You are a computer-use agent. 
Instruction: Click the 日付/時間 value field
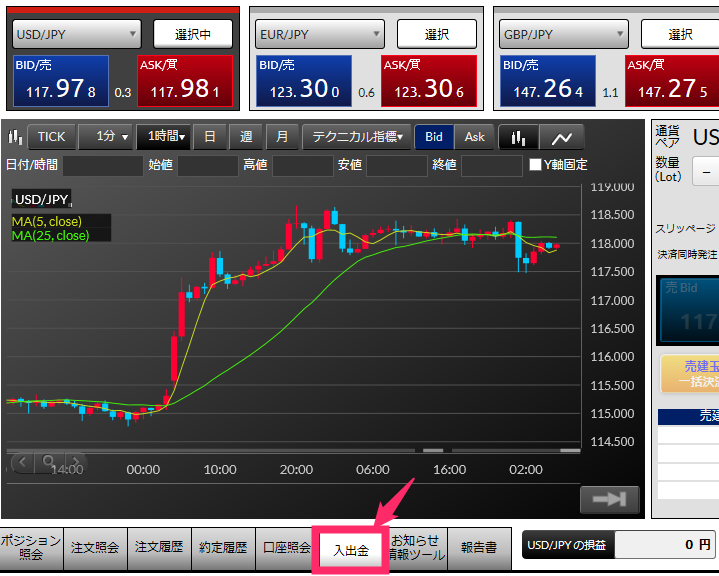103,166
